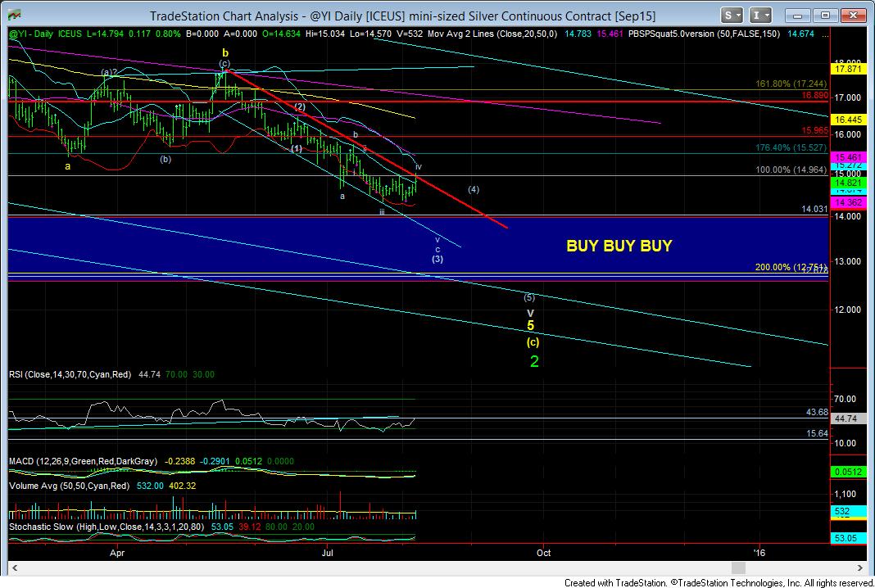Maximize the Chart Analysis window

click(x=825, y=15)
